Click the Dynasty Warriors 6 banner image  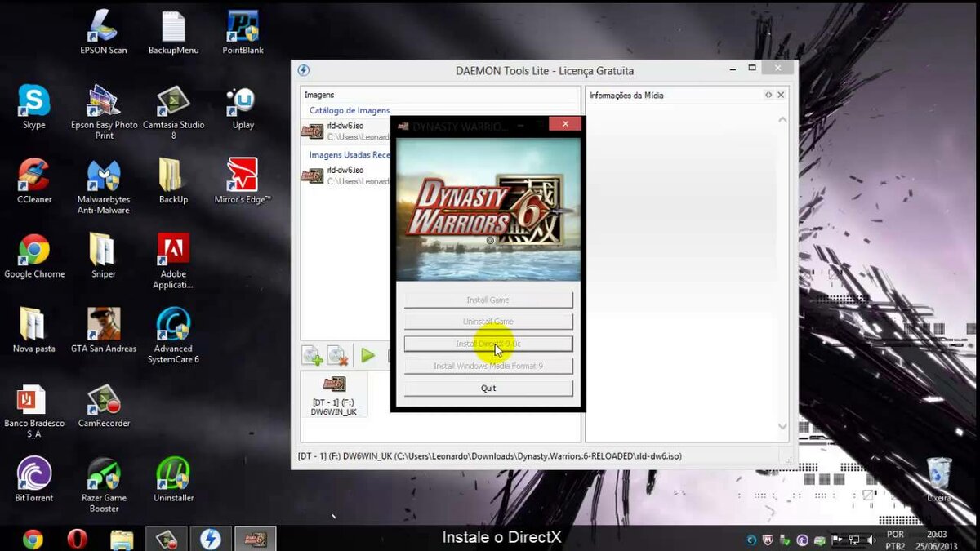pos(488,209)
